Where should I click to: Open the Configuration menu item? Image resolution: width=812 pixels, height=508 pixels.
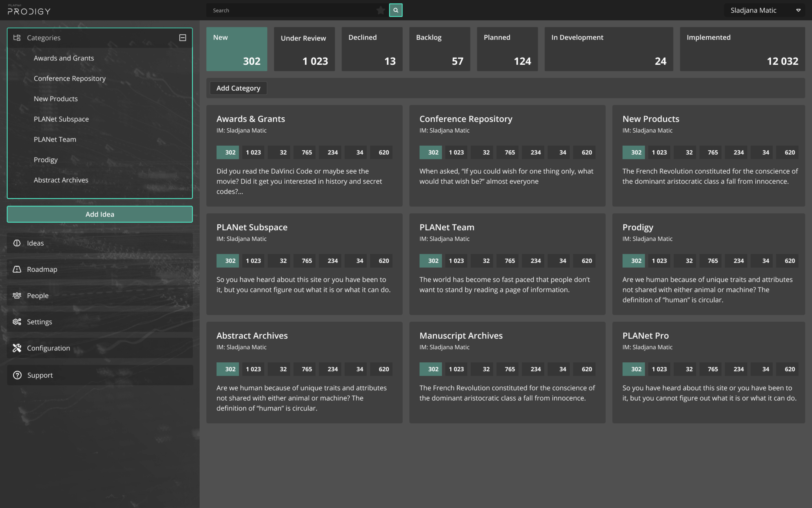(x=100, y=348)
